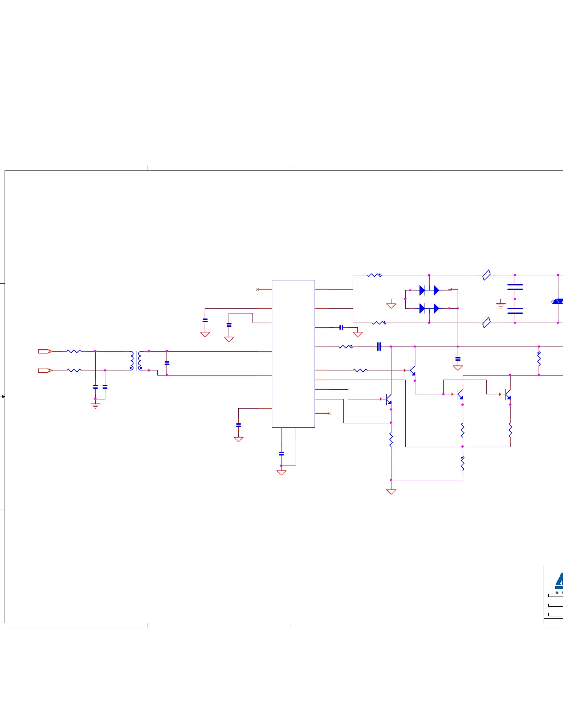Screen dimensions: 563x728
Task: Select capacitor across the transformer secondary output
Action: tap(167, 363)
